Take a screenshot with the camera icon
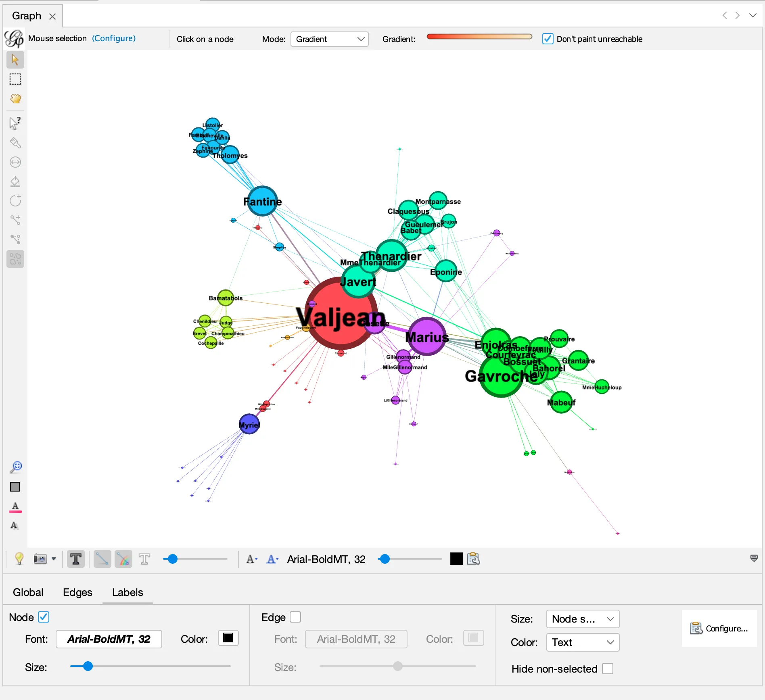 pos(40,559)
